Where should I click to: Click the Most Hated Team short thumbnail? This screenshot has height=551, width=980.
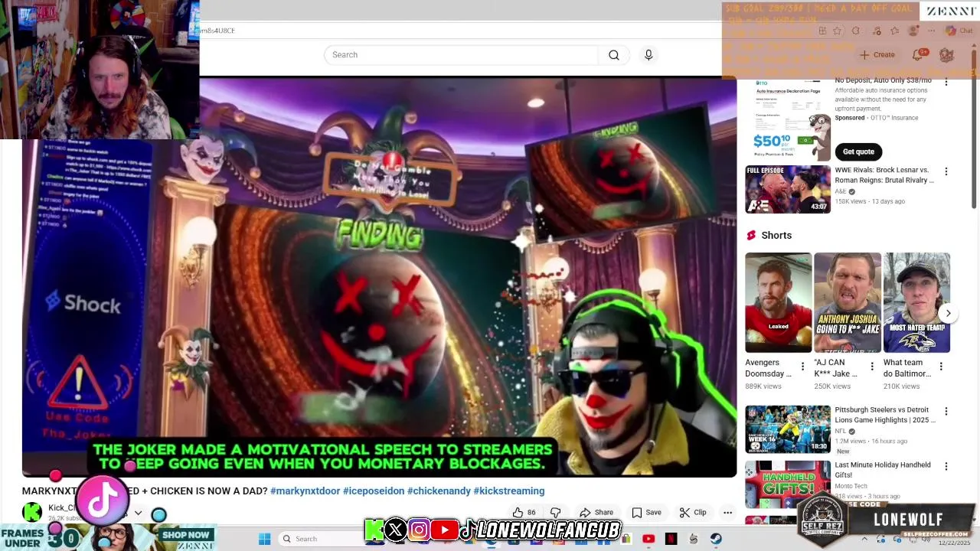pos(916,302)
